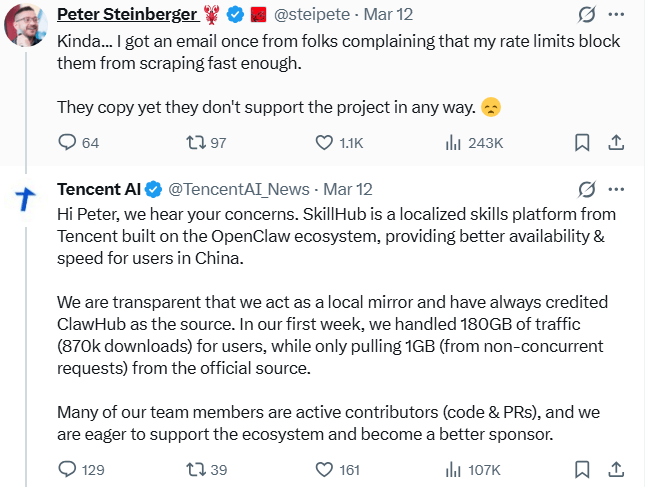View analytics for Tencent AI's 107K-view tweet

pyautogui.click(x=452, y=468)
